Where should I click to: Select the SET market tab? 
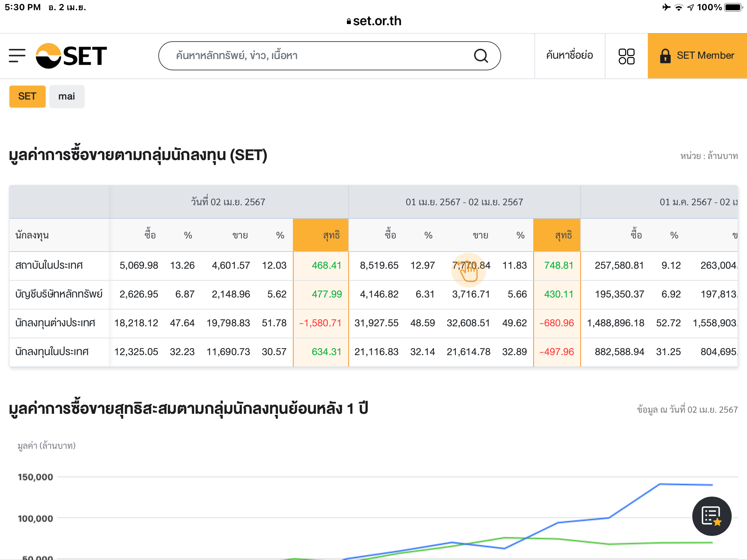coord(27,97)
